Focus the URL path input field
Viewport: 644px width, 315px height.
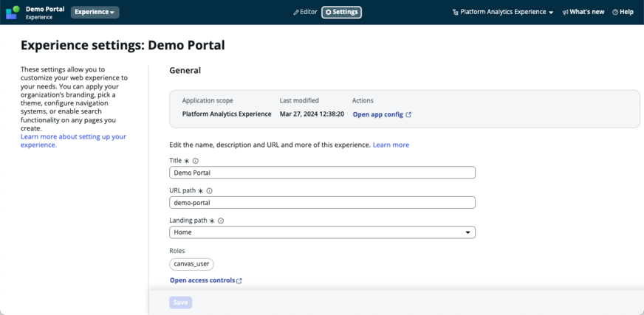pos(322,202)
